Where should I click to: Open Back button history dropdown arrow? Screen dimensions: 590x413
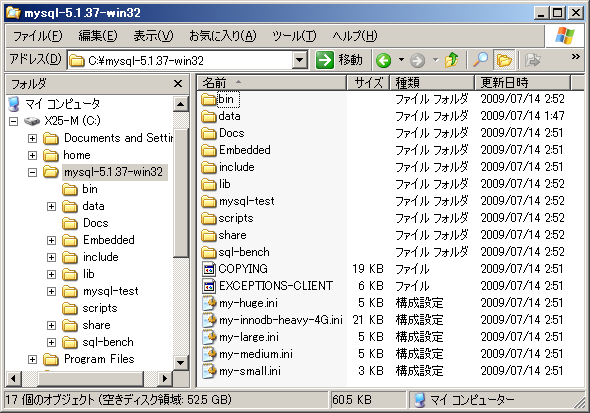click(401, 60)
